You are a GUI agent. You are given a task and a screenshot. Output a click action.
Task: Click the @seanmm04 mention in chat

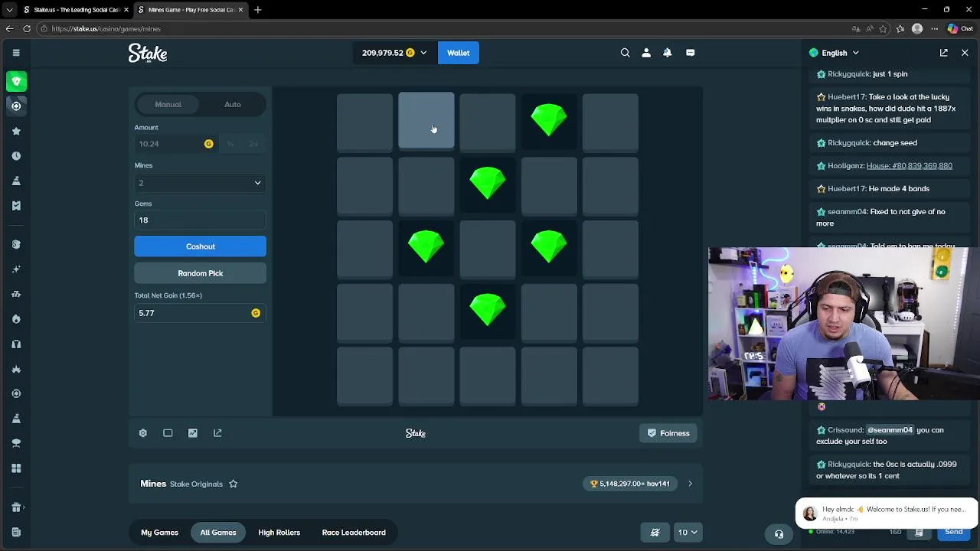(x=890, y=430)
